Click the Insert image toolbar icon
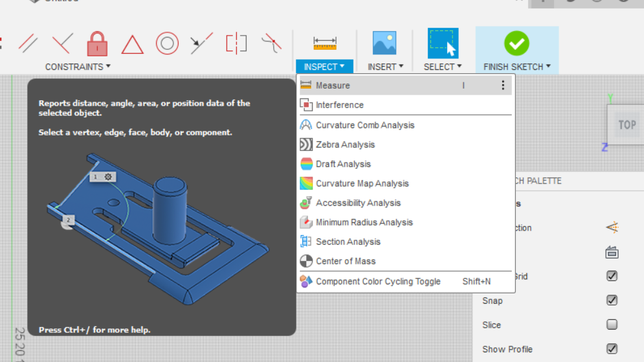 coord(384,43)
